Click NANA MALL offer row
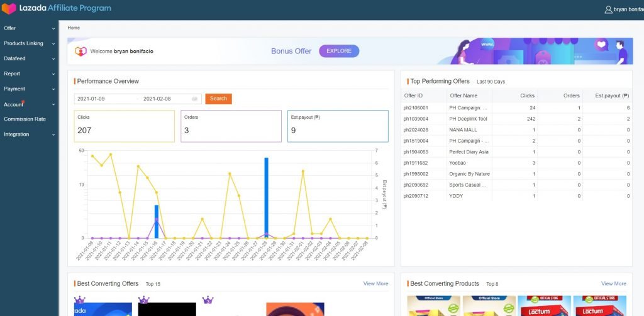This screenshot has width=644, height=316. pos(516,130)
